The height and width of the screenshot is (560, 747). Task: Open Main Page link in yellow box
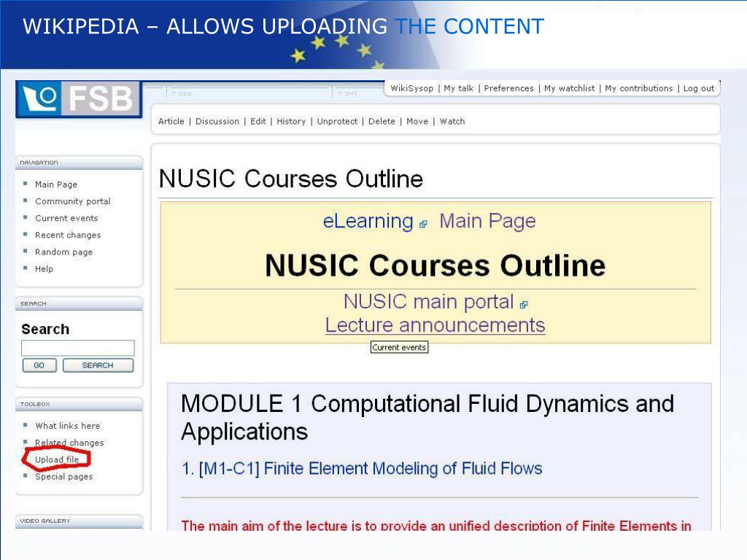(487, 222)
